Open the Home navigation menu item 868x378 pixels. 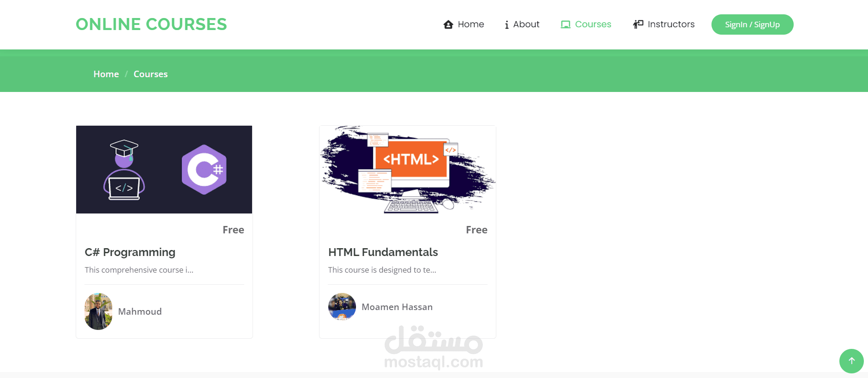(x=464, y=24)
